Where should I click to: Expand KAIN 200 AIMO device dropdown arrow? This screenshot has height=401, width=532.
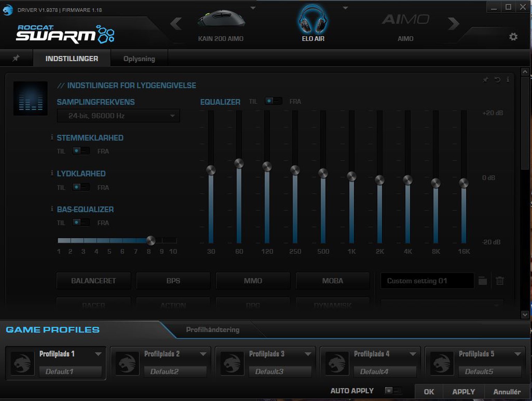click(253, 8)
